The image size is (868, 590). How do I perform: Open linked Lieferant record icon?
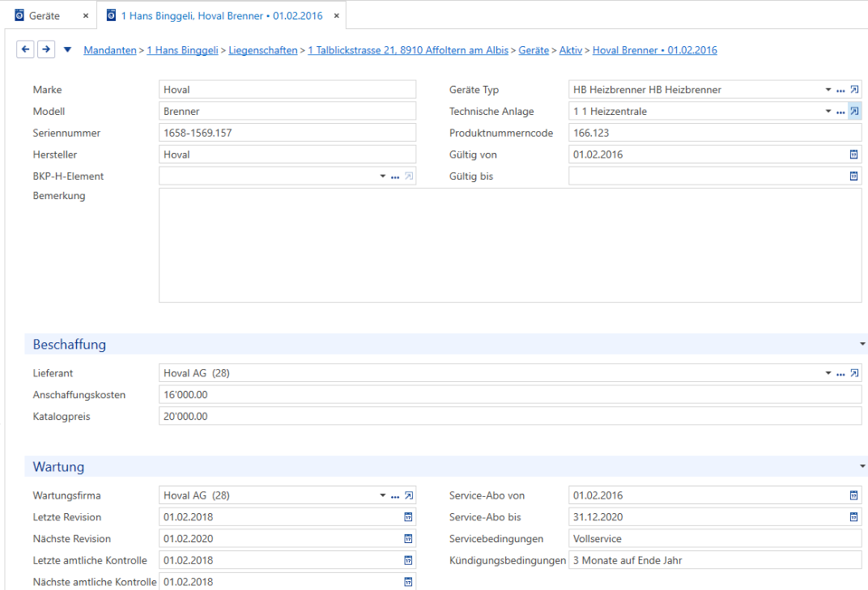854,373
